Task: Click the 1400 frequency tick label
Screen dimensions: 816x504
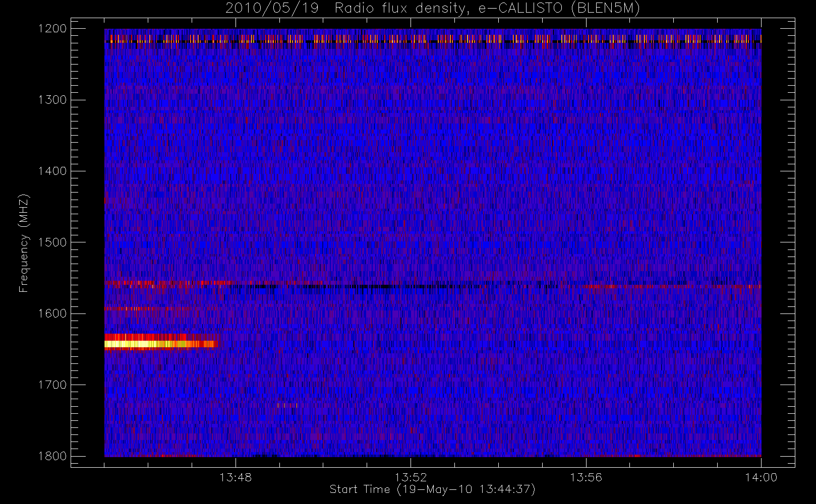Action: tap(52, 171)
